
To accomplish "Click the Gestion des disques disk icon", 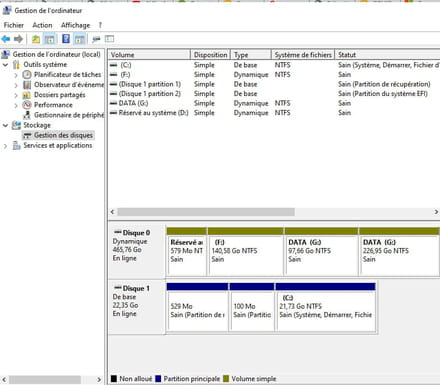I will (x=27, y=135).
